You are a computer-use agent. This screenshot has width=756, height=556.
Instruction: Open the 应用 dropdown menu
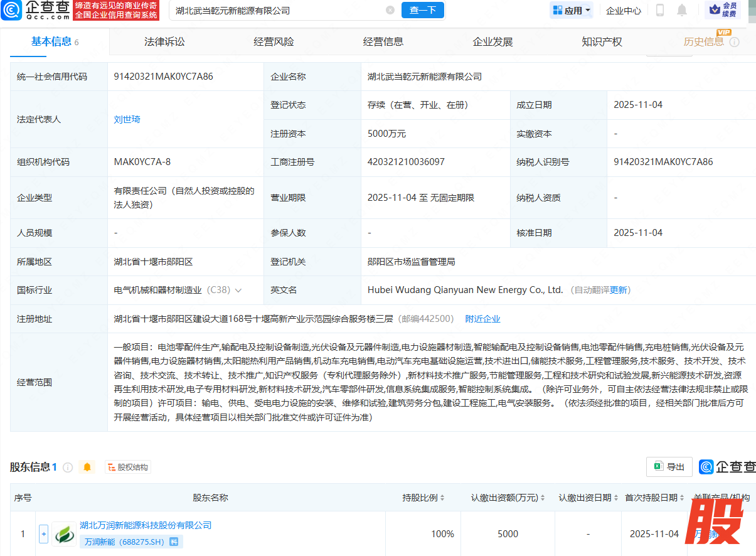(572, 10)
